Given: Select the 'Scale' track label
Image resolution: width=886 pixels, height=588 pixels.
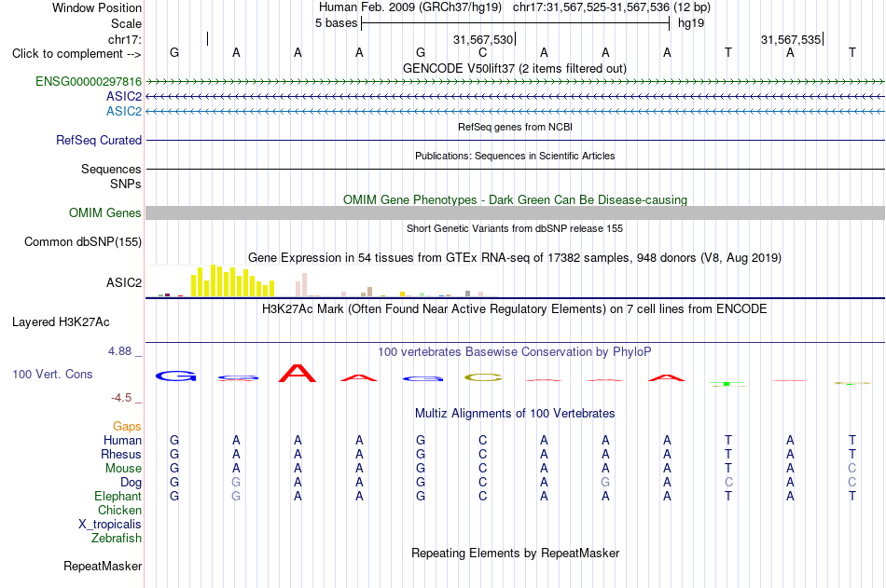Looking at the screenshot, I should (126, 23).
